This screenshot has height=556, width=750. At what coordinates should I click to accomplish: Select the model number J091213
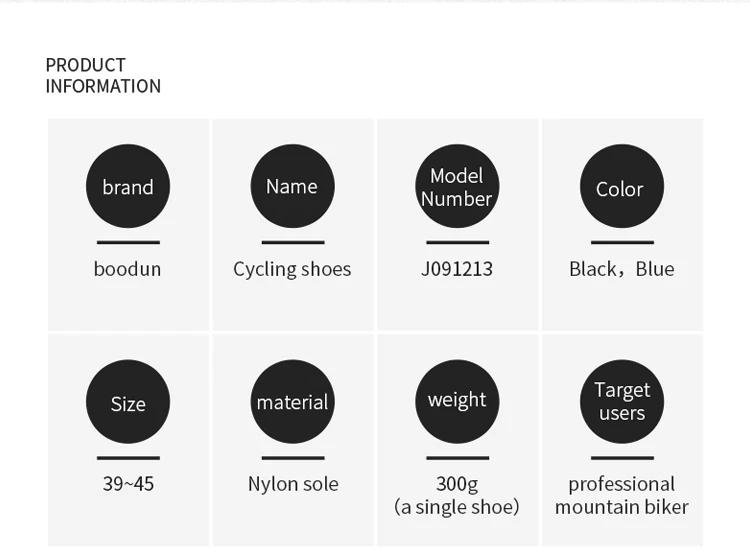point(457,269)
